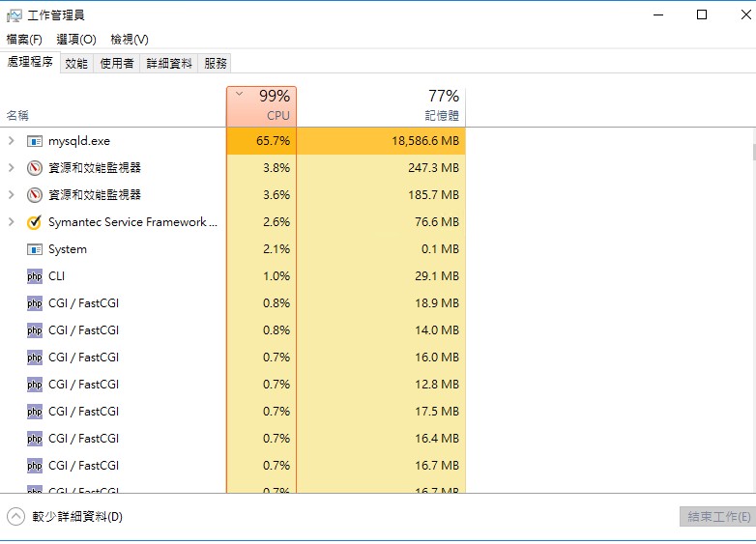Click the mysqld.exe process icon

(x=35, y=141)
